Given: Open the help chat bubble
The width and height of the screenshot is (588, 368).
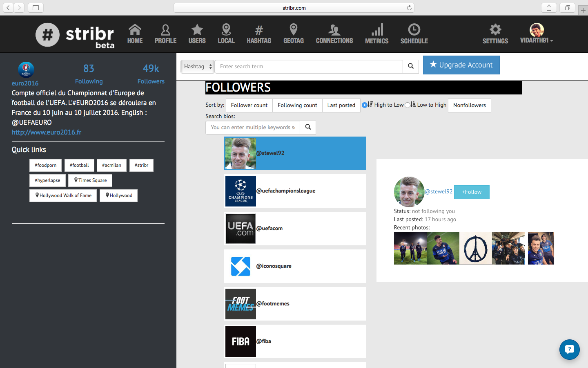Looking at the screenshot, I should click(569, 350).
